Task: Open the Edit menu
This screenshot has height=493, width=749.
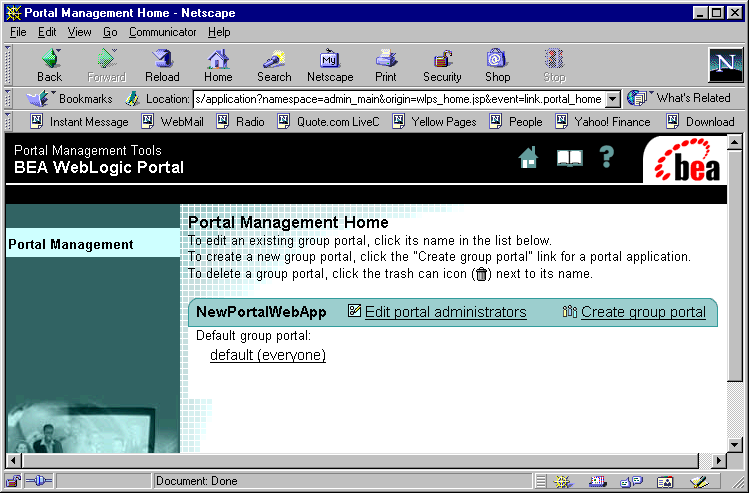Action: [x=47, y=32]
